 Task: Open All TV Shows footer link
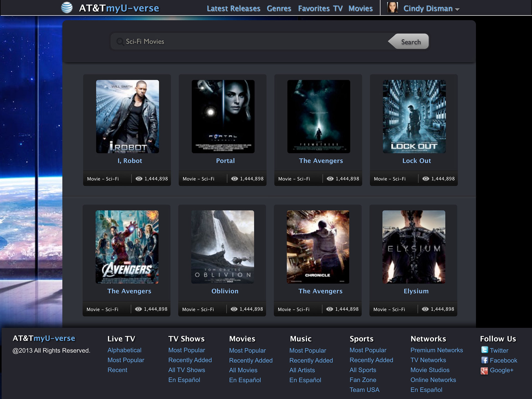point(187,370)
